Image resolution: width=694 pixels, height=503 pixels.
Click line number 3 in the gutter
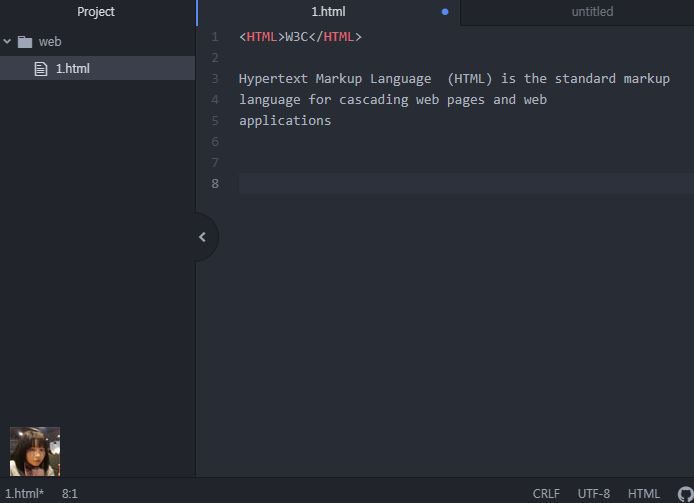215,79
